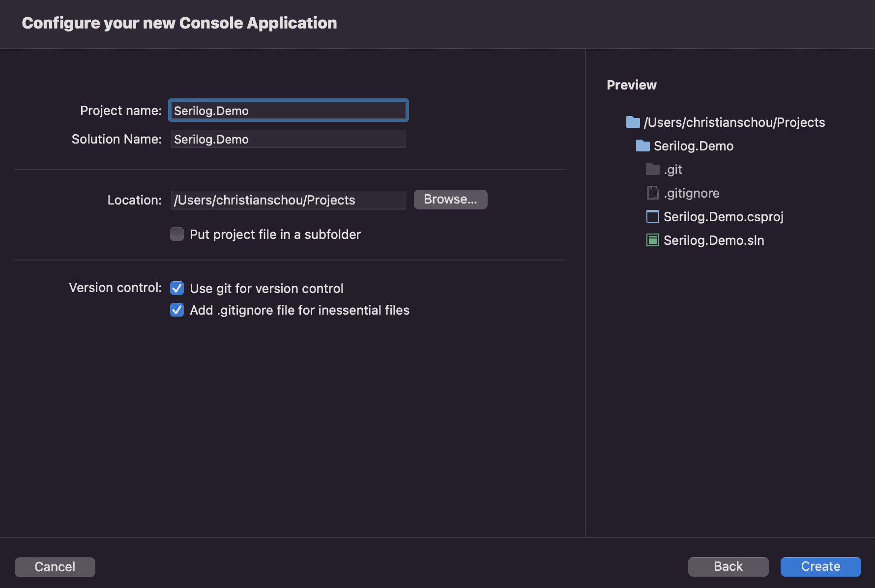
Task: Click the Serilog.Demo folder icon in Preview
Action: point(642,146)
